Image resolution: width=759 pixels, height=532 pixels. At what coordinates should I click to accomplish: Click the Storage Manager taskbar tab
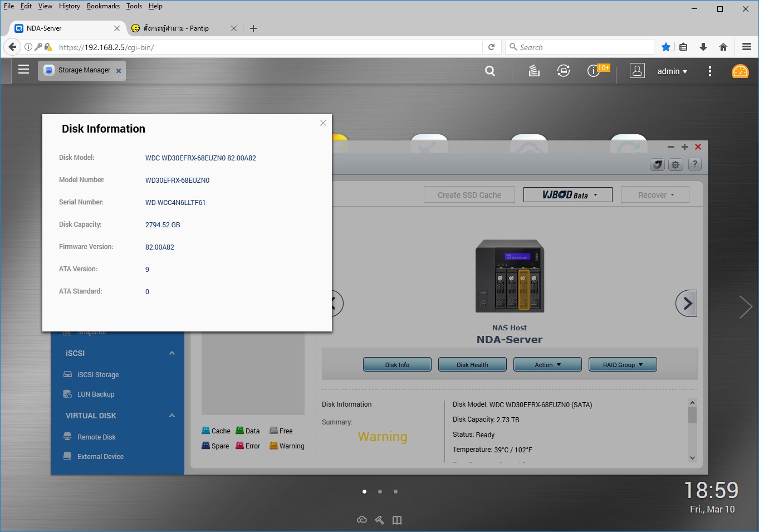coord(82,71)
